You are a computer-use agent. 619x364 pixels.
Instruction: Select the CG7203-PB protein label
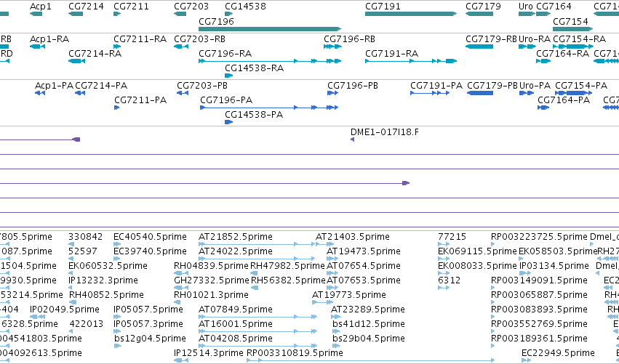click(x=202, y=86)
